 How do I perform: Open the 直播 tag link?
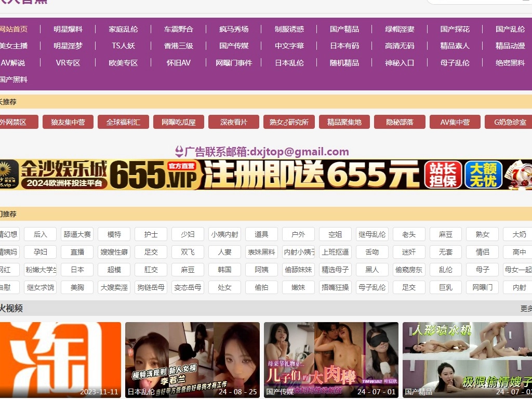(77, 252)
